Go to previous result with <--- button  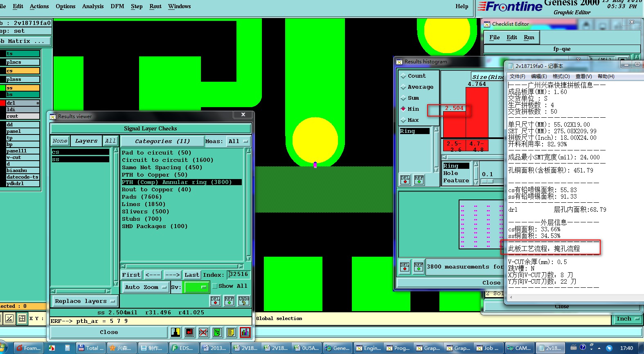153,275
